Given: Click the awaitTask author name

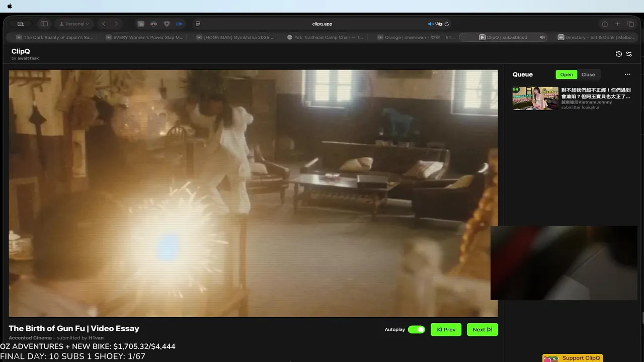Looking at the screenshot, I should click(x=28, y=58).
